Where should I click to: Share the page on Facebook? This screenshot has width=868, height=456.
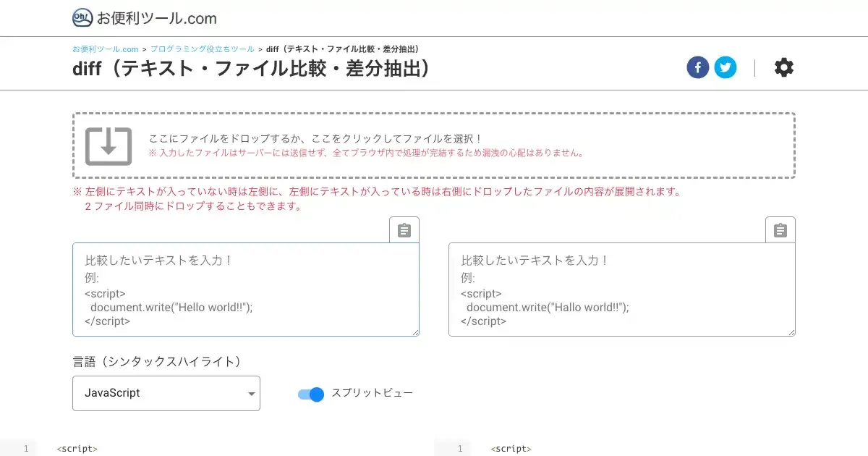tap(697, 68)
